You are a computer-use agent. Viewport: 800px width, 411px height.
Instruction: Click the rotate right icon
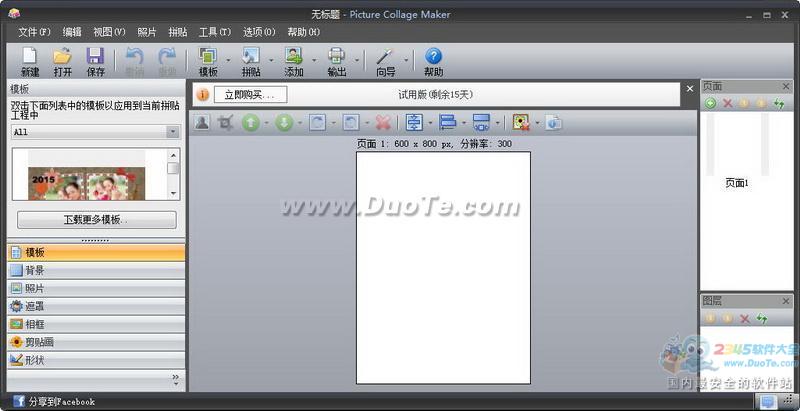pos(351,123)
